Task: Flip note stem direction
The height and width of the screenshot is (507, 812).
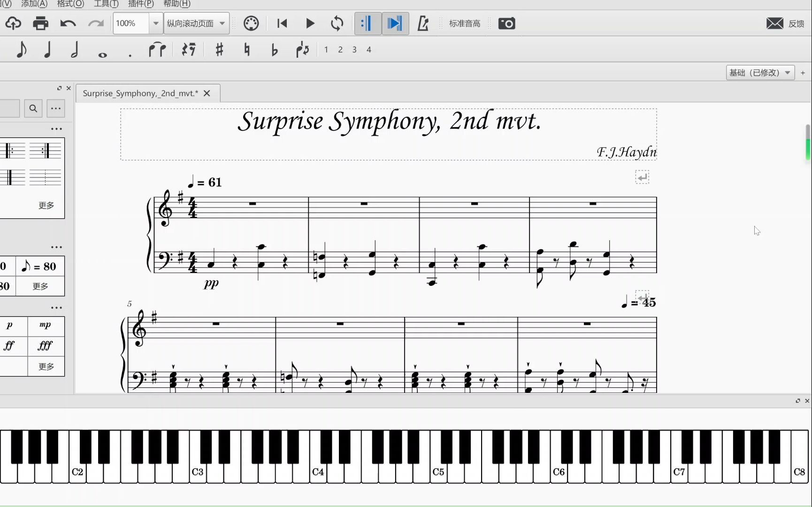Action: click(302, 49)
